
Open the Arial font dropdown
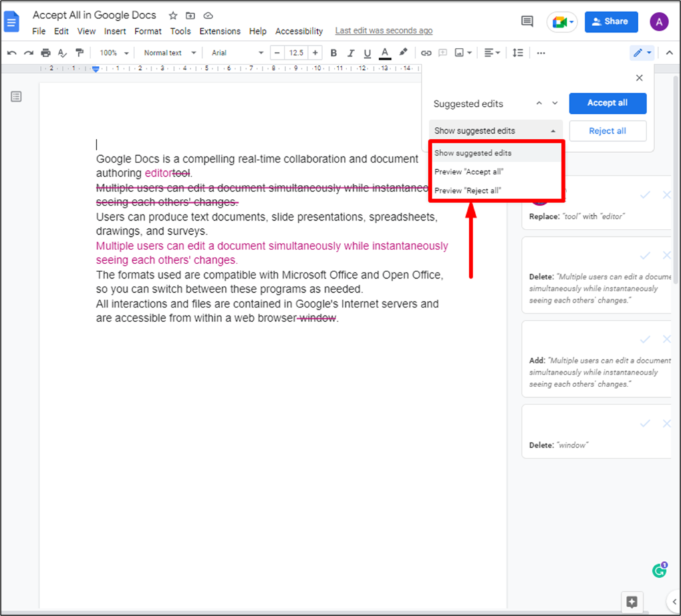237,53
